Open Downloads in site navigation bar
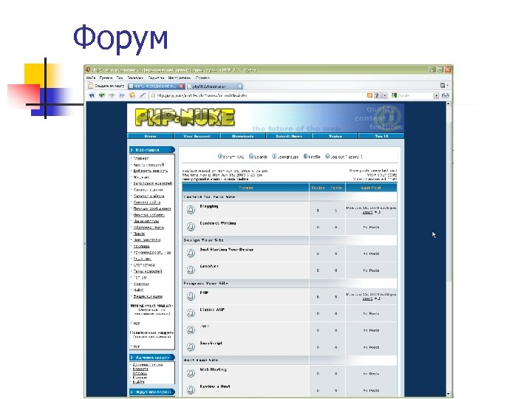Screen dimensions: 532x399 click(243, 136)
